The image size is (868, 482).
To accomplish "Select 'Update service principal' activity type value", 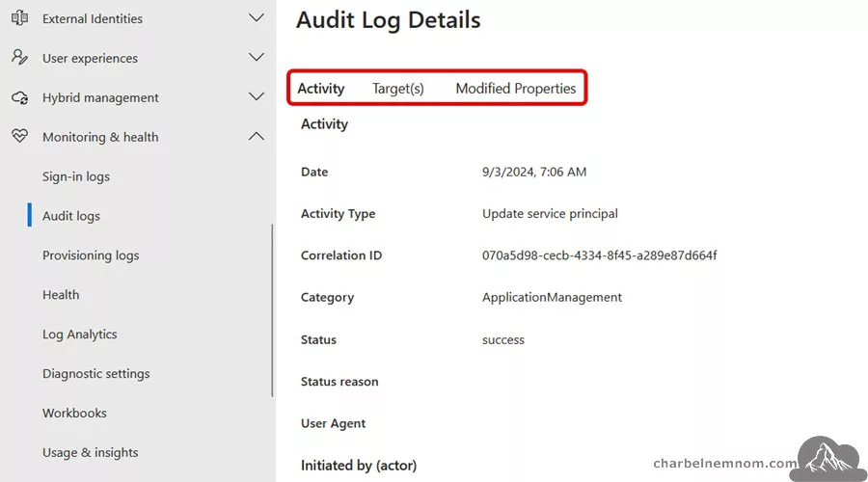I will 550,214.
